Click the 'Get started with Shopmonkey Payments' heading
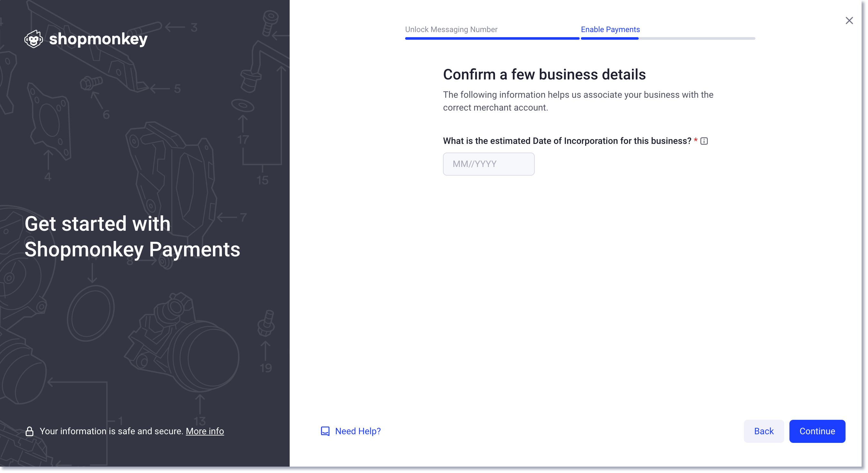Viewport: 868px width, 473px height. tap(132, 237)
